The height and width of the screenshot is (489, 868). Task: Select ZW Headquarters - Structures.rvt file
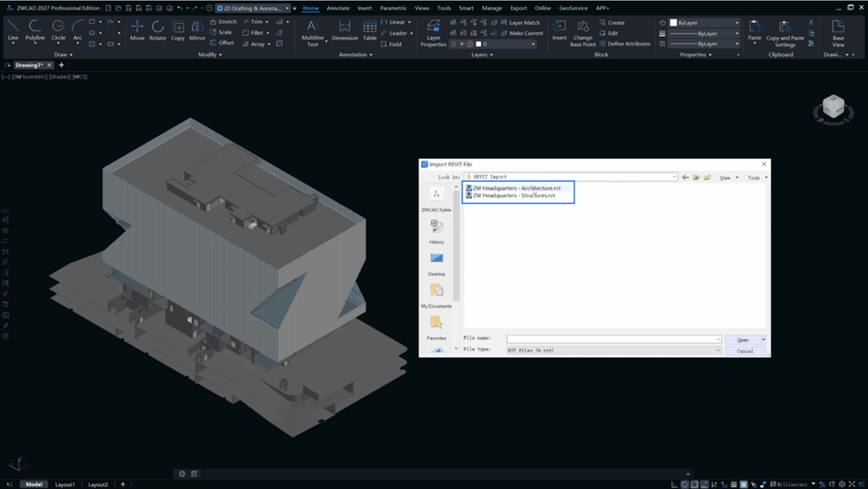click(x=511, y=196)
